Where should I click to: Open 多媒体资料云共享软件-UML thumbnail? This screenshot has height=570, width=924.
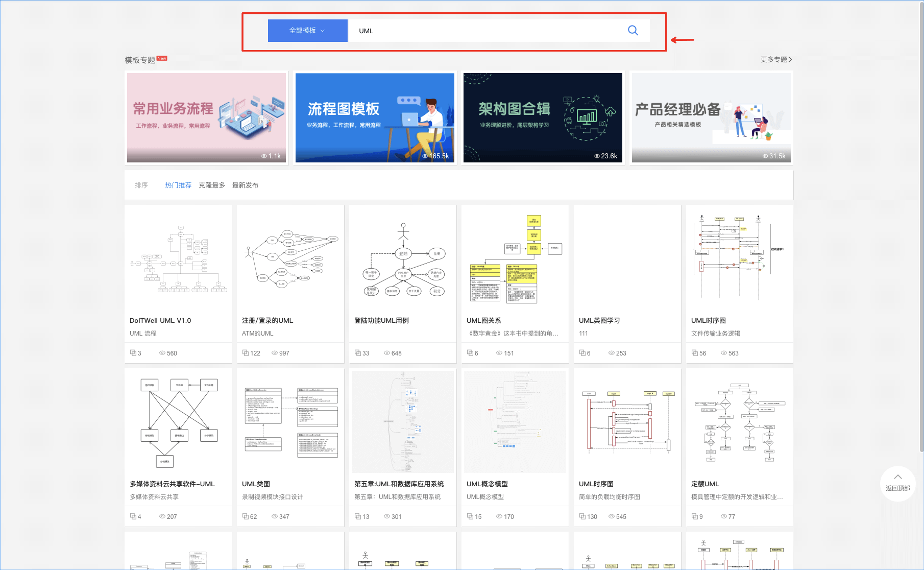pos(178,422)
